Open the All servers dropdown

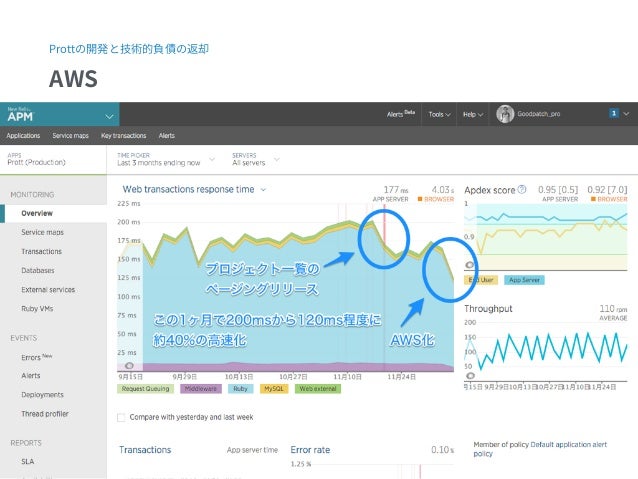[x=256, y=160]
